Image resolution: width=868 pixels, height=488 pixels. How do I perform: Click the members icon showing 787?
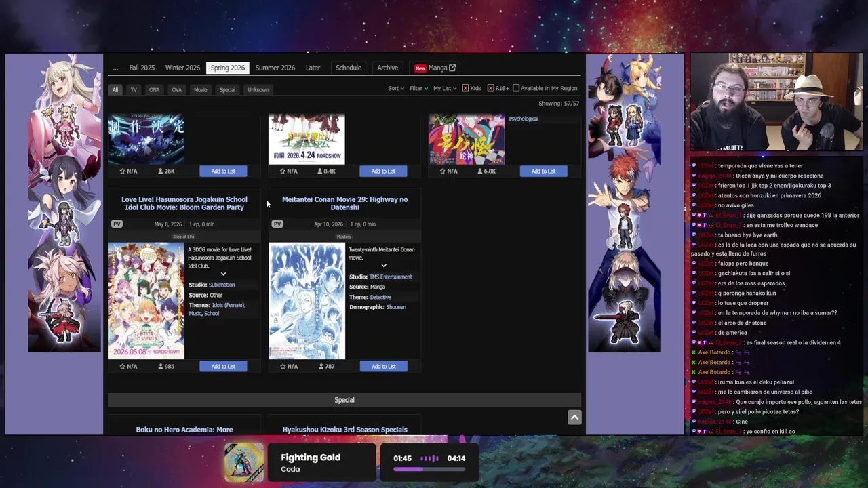321,367
